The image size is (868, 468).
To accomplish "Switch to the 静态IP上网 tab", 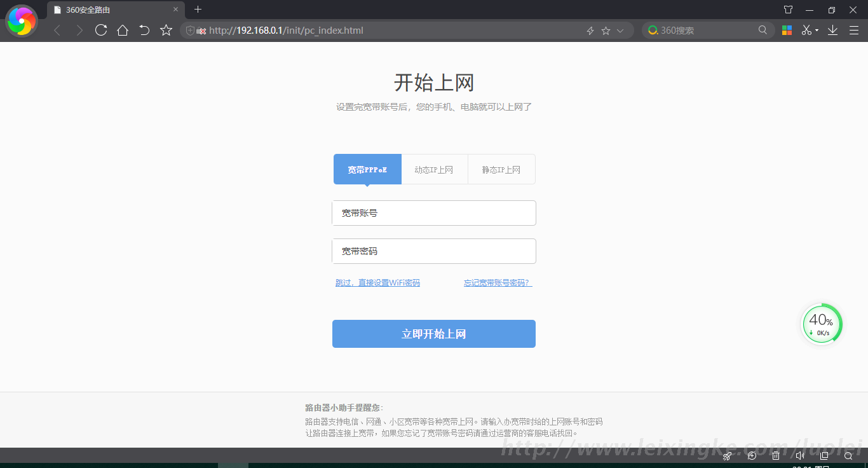I will 501,170.
